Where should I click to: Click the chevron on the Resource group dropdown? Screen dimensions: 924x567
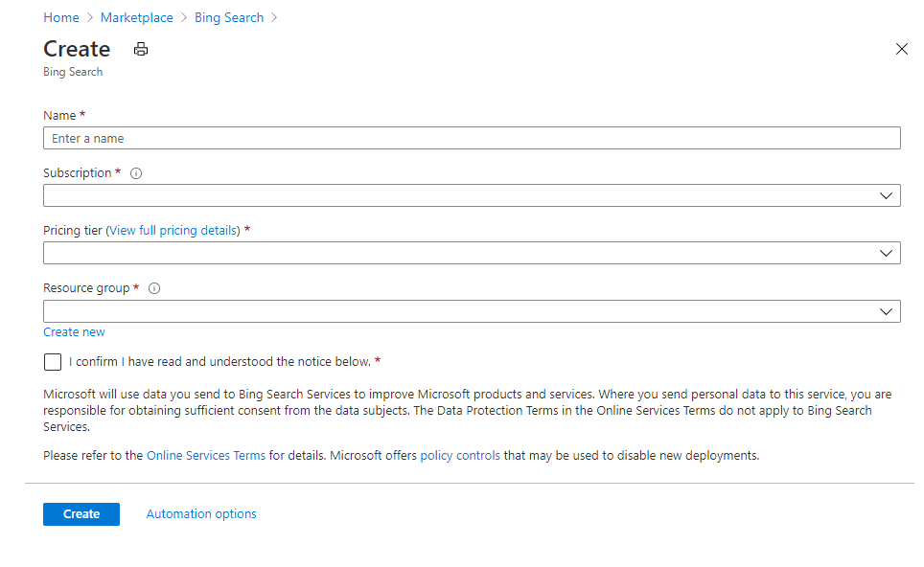point(887,310)
